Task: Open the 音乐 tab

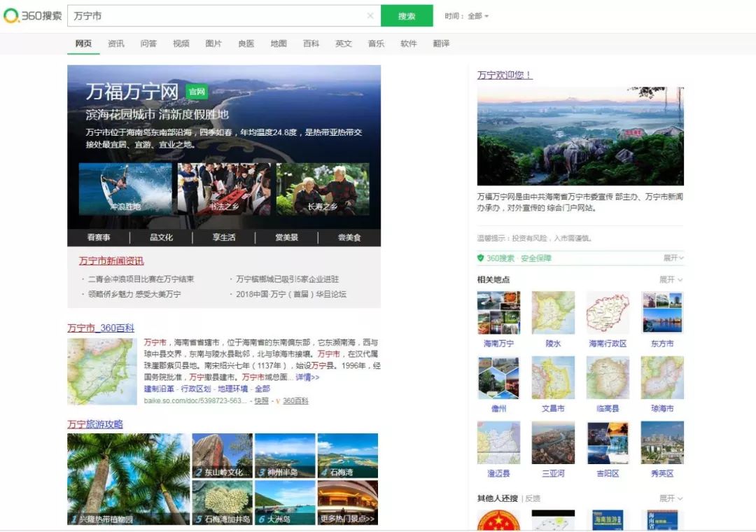Action: [376, 43]
